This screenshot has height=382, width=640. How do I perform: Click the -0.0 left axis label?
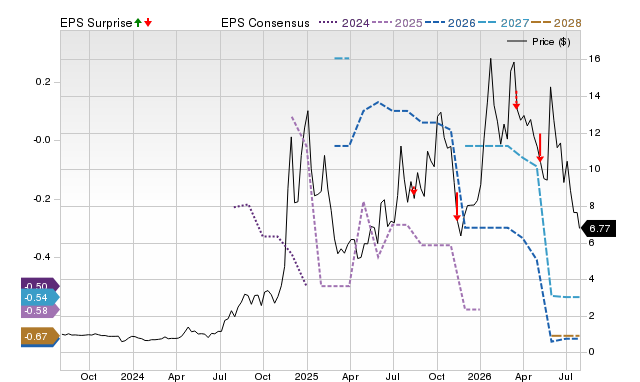point(41,140)
